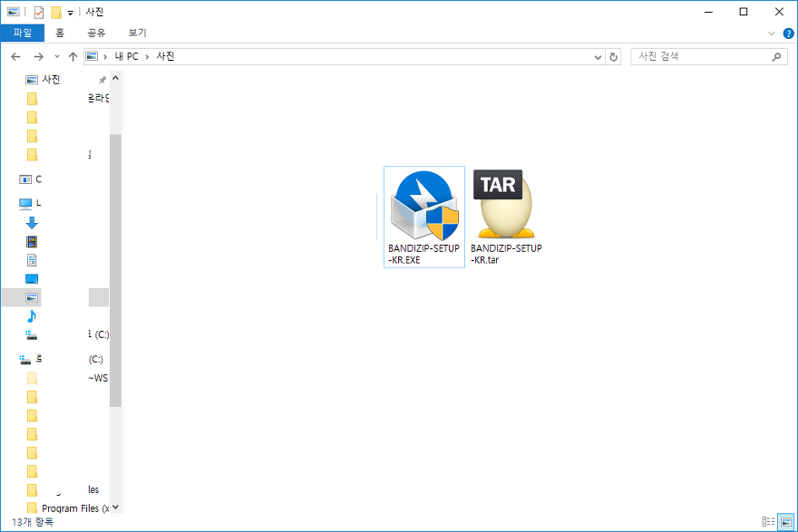Open the Help question mark icon
Screen dimensions: 798x532
[x=788, y=33]
